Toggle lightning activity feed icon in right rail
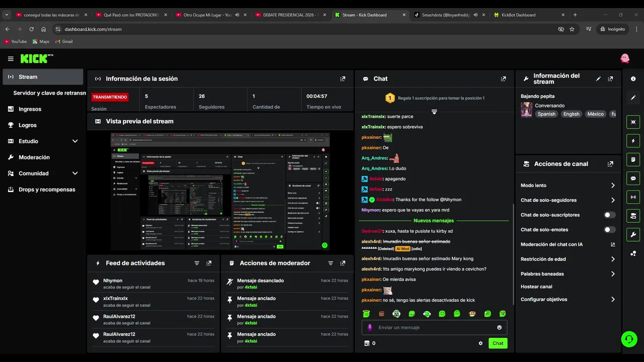 pyautogui.click(x=633, y=141)
